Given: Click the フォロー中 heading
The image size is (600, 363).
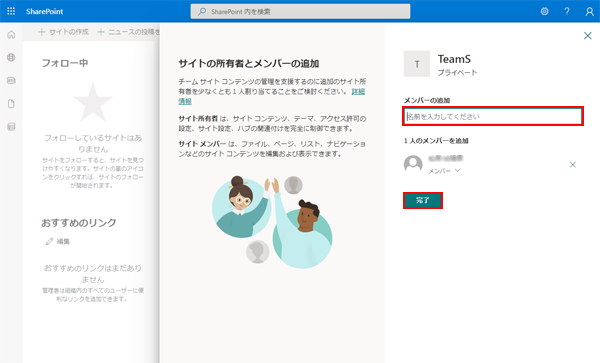Looking at the screenshot, I should click(65, 63).
